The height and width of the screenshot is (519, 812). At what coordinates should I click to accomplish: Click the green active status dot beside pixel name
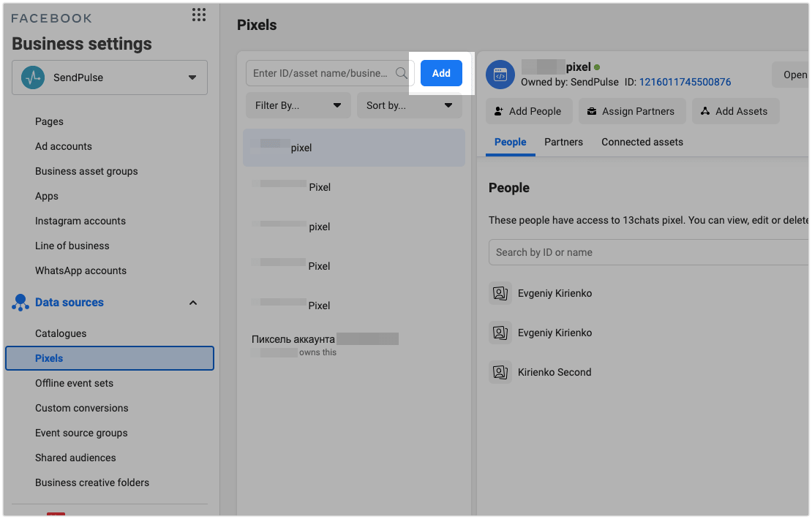point(597,67)
